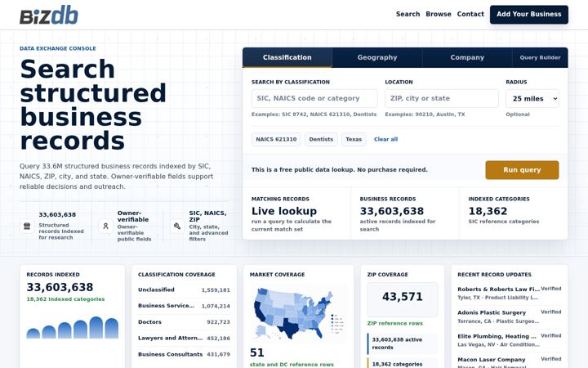Focus the SIC, NAICS code or category field

pos(314,98)
